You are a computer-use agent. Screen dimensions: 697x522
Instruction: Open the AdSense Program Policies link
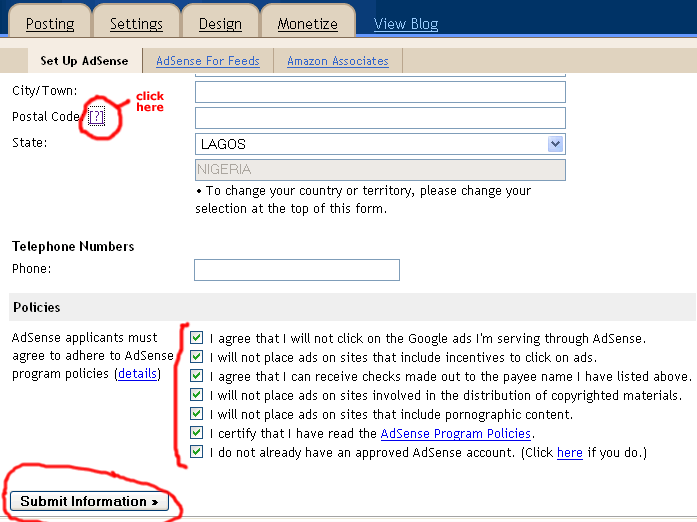(456, 434)
